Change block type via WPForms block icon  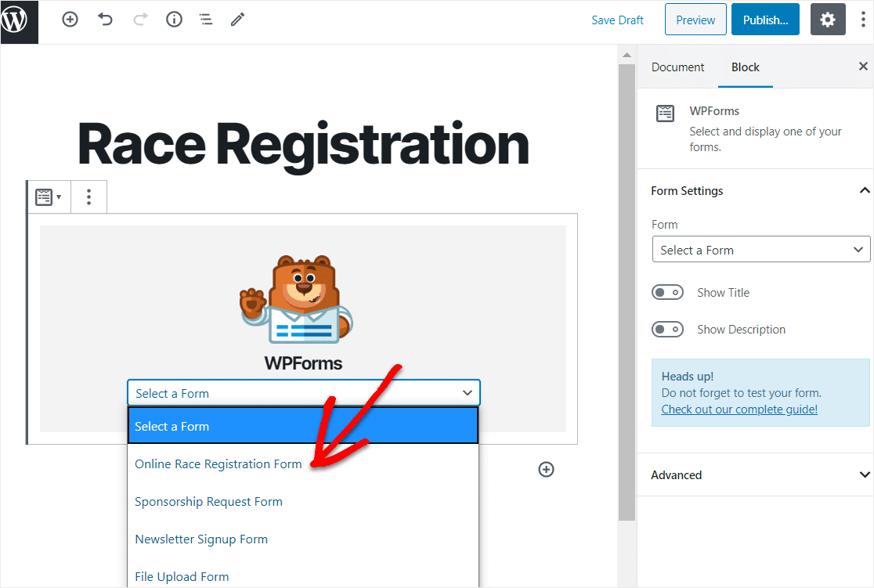[x=48, y=197]
